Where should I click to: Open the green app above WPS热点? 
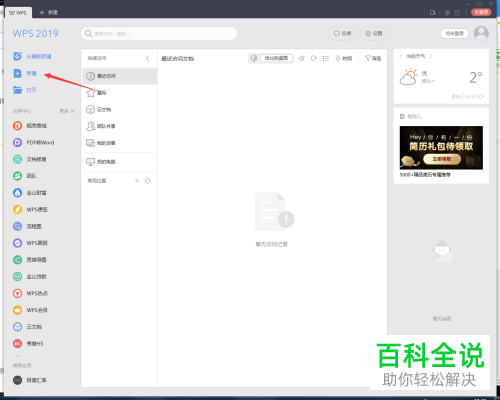tap(30, 276)
